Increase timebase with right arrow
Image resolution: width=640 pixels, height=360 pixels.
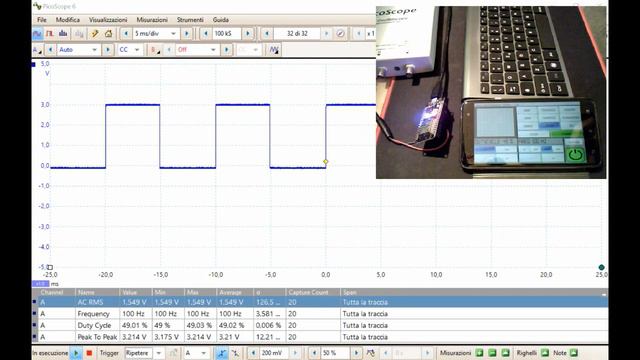point(187,33)
